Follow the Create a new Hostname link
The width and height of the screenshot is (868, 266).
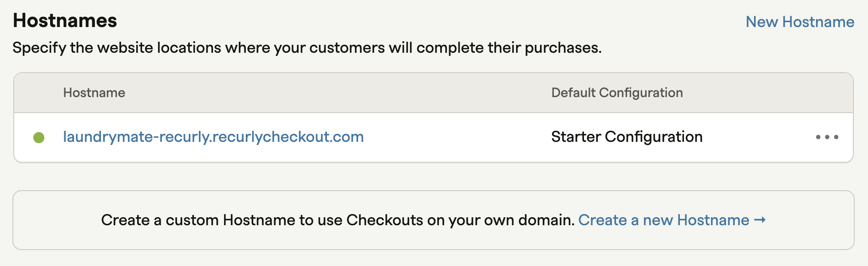pos(672,220)
